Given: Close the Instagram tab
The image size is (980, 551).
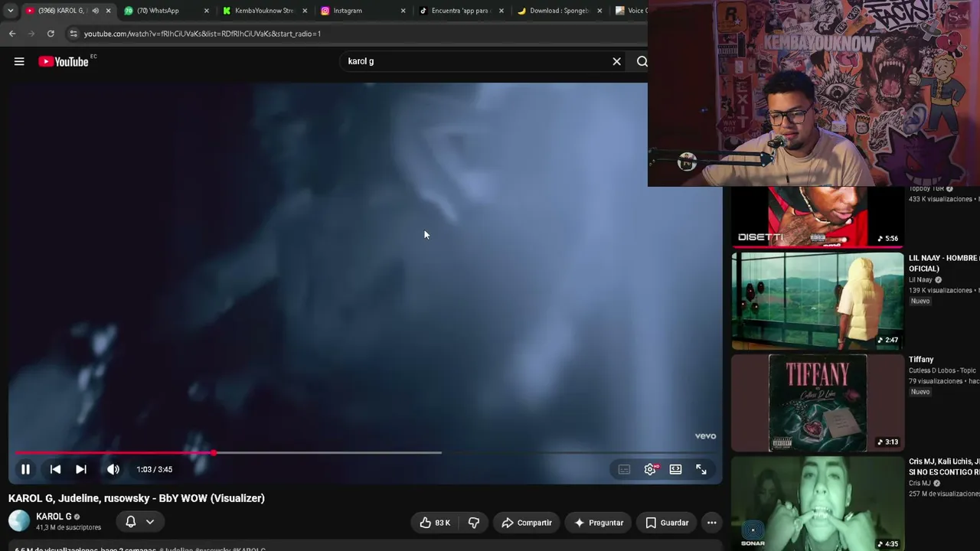Looking at the screenshot, I should pyautogui.click(x=403, y=11).
